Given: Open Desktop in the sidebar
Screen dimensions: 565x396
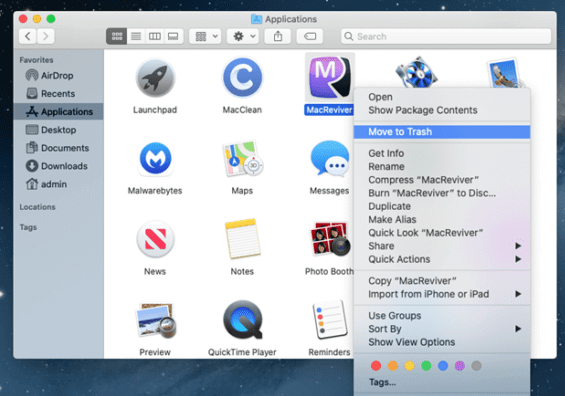Looking at the screenshot, I should pos(58,130).
